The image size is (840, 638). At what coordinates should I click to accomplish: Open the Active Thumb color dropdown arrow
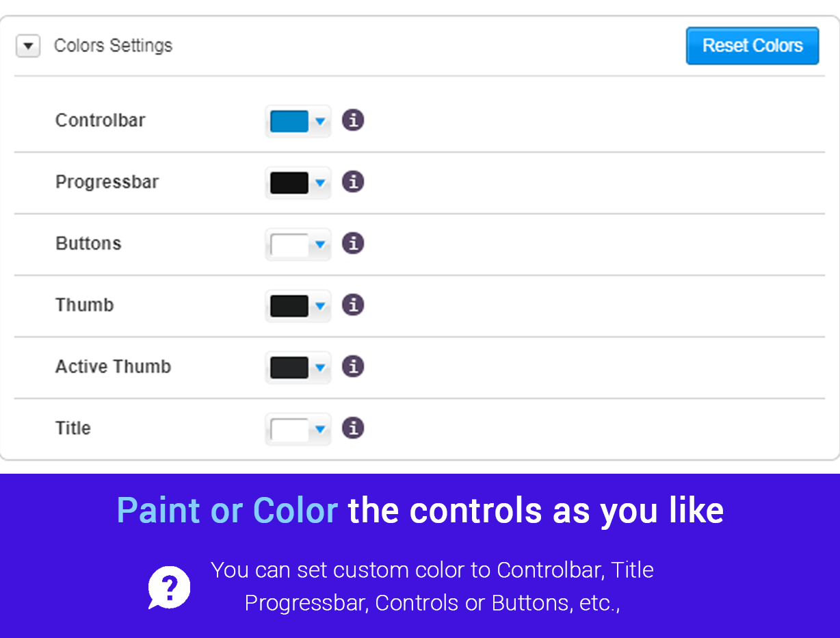[319, 368]
